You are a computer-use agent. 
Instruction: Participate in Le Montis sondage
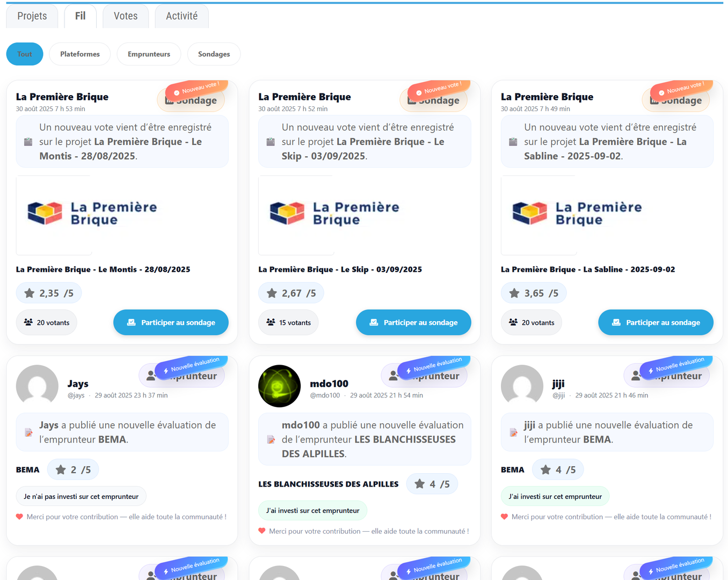171,322
